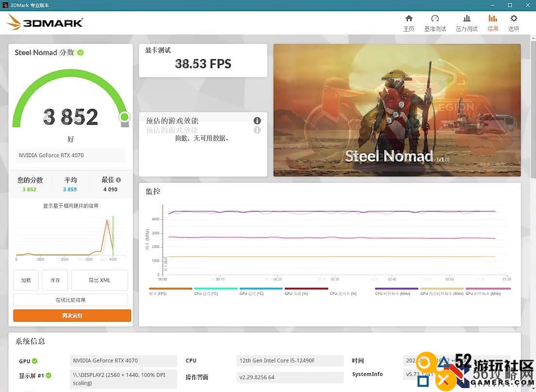Viewport: 536px width, 392px height.
Task: Click the 38.53 FPS graphics test result
Action: tap(203, 64)
